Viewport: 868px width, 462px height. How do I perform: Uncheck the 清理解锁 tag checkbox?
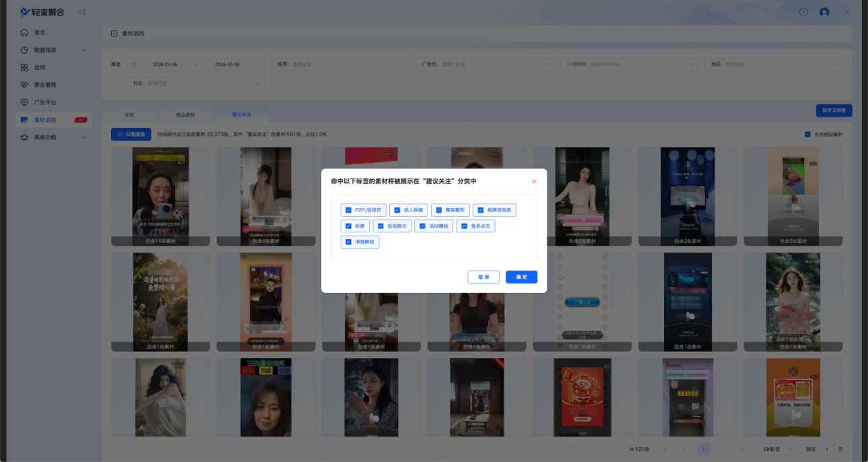348,242
